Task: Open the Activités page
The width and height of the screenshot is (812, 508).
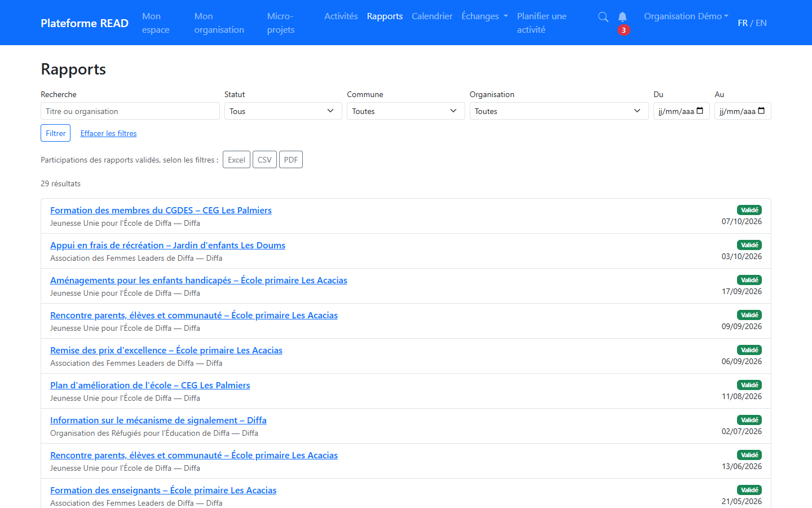Action: point(341,16)
